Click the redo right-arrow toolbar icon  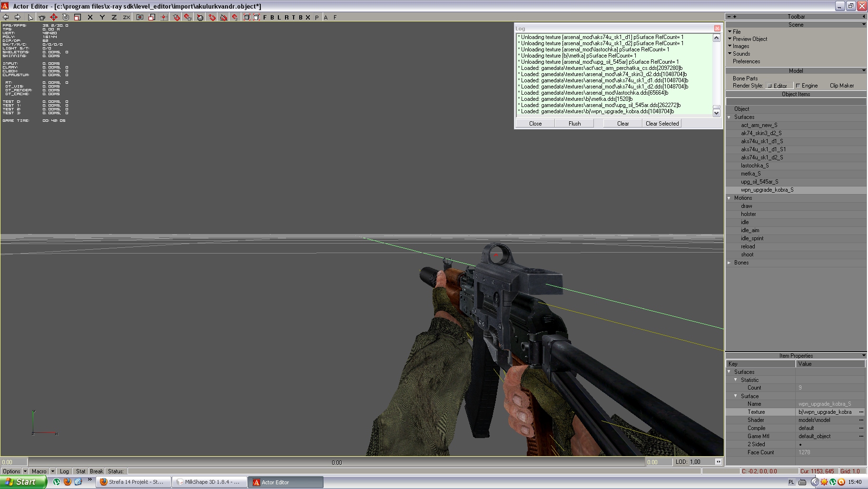click(18, 17)
